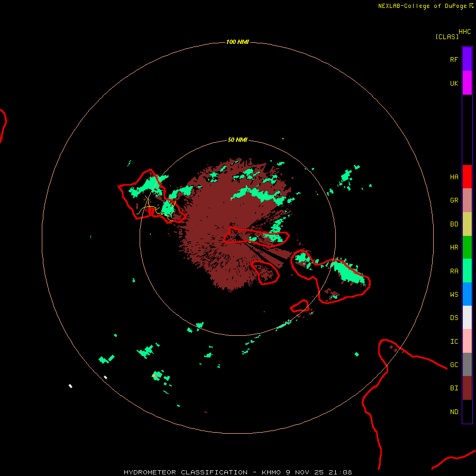Click the GC gray legend swatch
Image resolution: width=476 pixels, height=476 pixels.
coord(467,364)
